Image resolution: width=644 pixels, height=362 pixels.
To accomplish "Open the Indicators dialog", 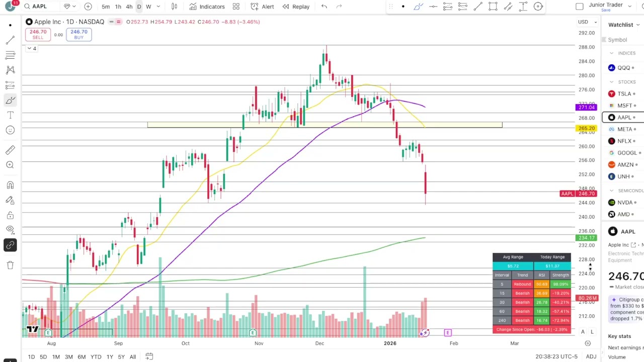I will pyautogui.click(x=207, y=7).
